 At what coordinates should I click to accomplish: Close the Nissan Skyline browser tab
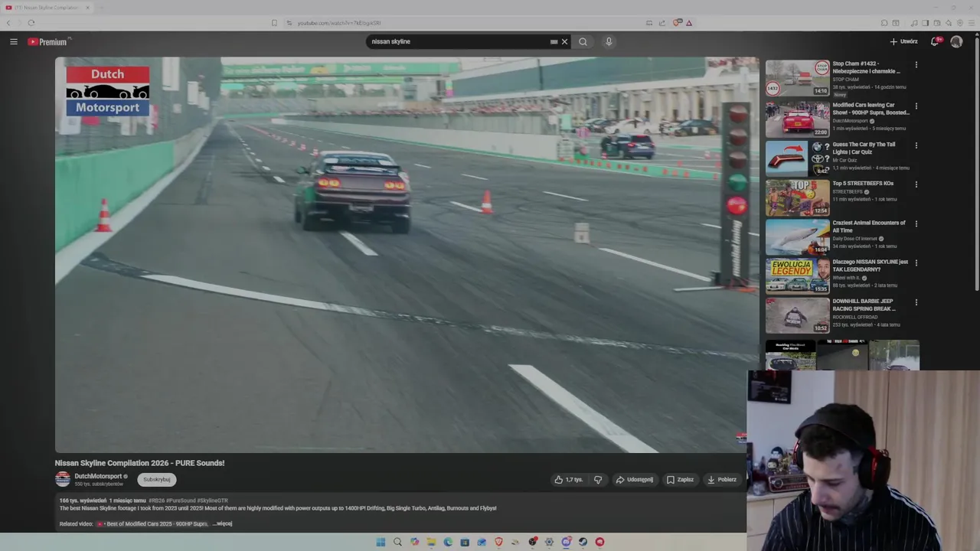tap(87, 8)
